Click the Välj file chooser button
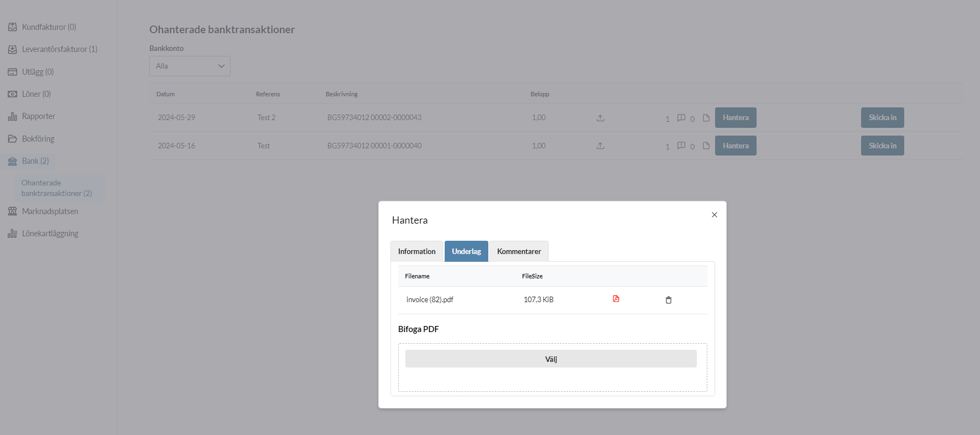Screen dimensions: 980x435 point(551,359)
